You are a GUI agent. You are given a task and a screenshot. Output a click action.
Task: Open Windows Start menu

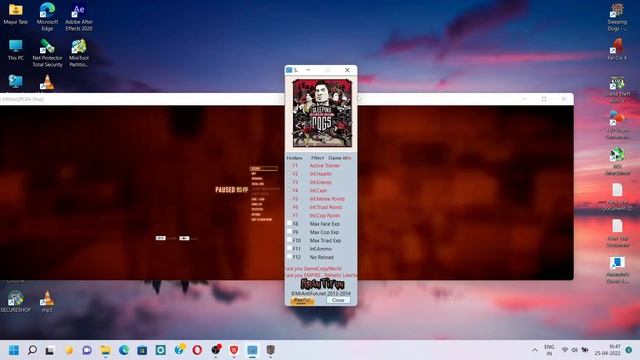point(14,350)
